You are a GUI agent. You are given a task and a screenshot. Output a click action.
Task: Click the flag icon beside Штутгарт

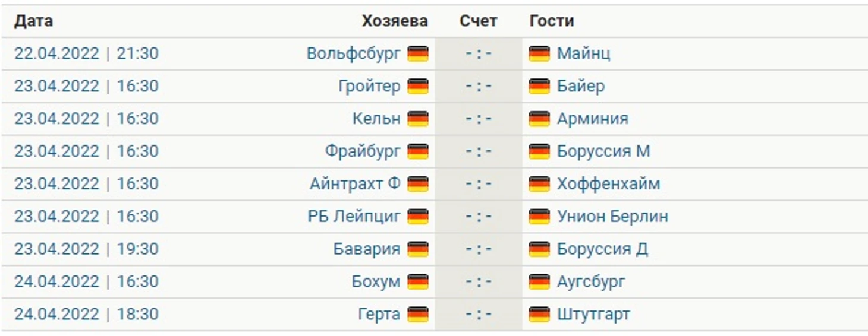(539, 314)
